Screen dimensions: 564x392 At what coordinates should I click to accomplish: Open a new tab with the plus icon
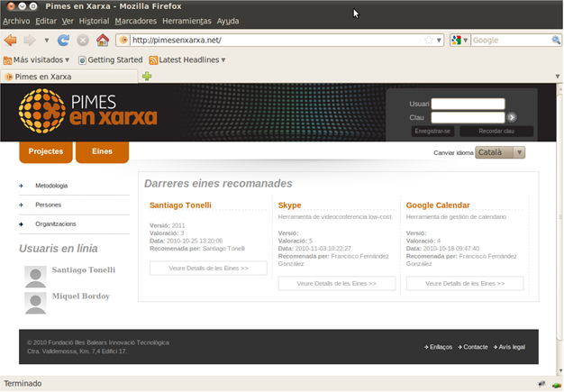pos(147,77)
